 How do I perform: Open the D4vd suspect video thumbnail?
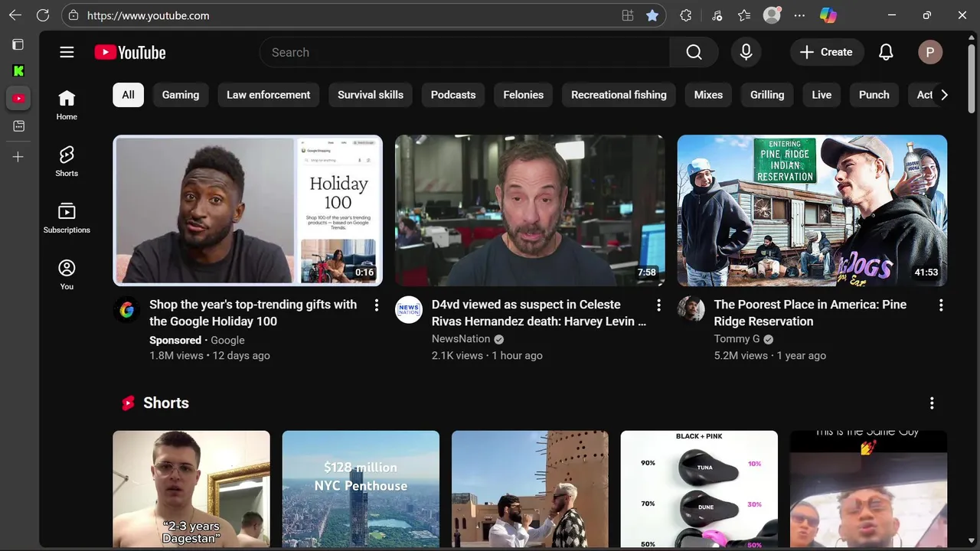(530, 210)
